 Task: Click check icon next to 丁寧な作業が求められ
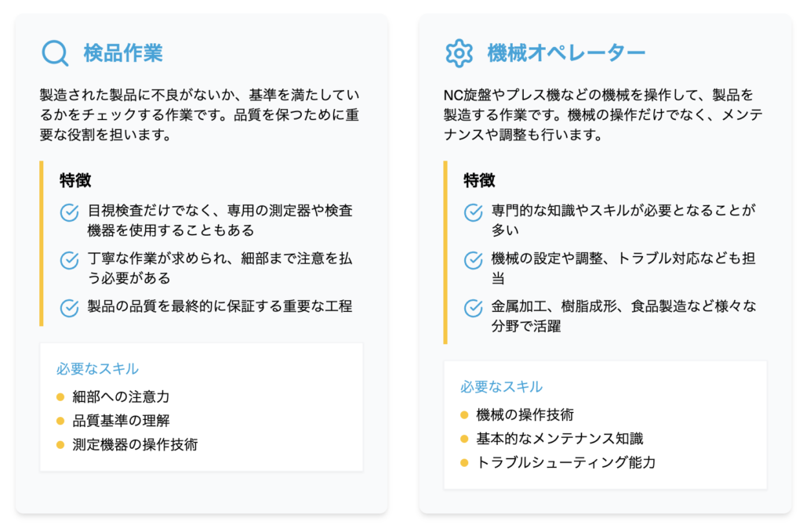coord(70,260)
